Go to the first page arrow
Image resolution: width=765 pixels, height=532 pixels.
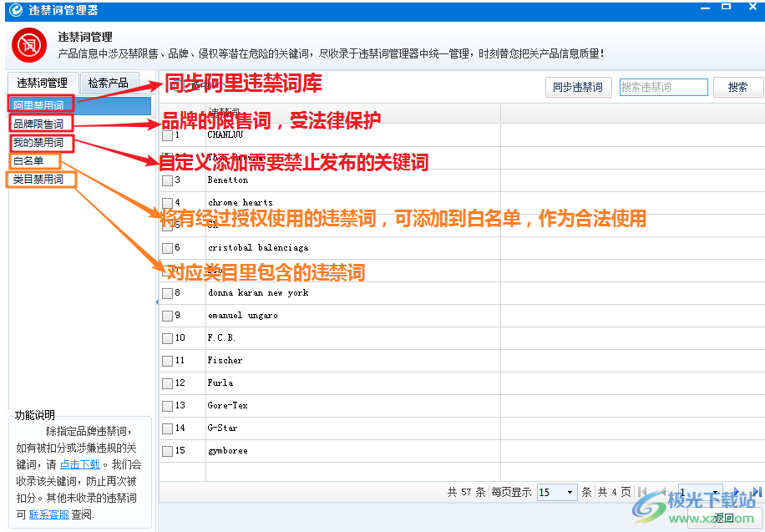pyautogui.click(x=642, y=492)
